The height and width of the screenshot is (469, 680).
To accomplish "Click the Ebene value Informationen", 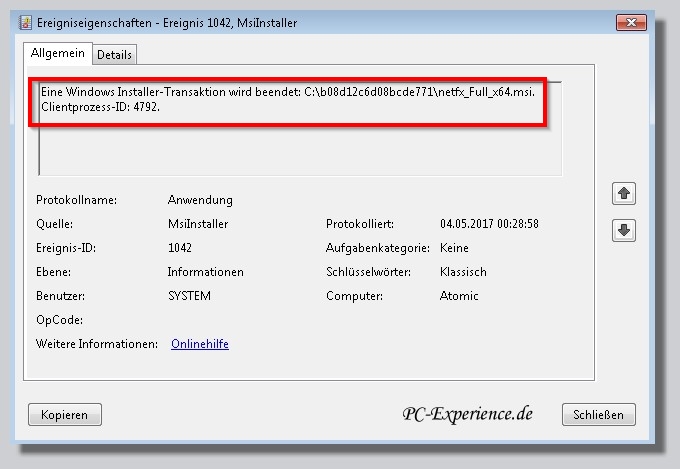I will [x=205, y=272].
